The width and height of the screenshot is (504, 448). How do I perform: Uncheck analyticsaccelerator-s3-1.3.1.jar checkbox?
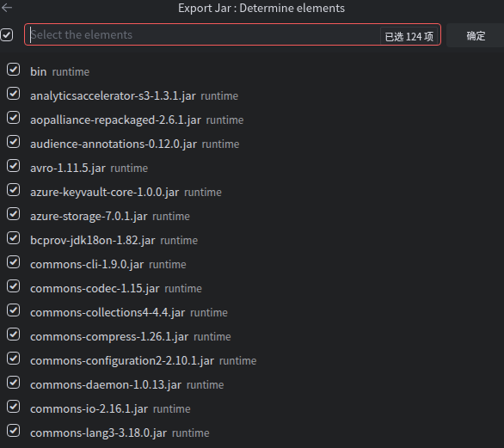14,94
